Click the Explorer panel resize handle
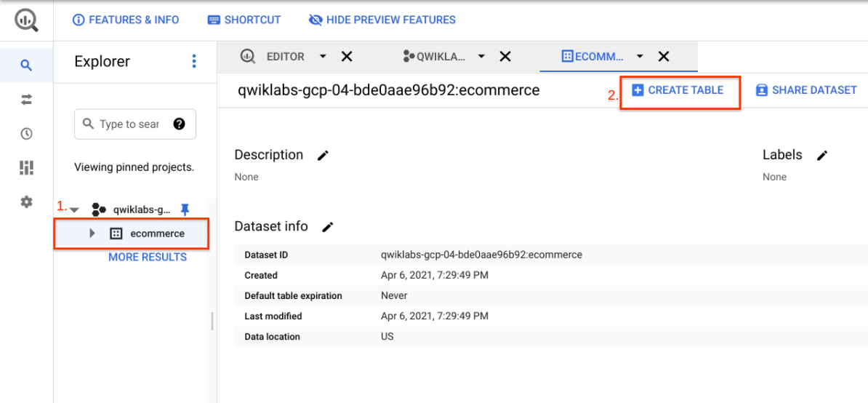The width and height of the screenshot is (868, 403). point(212,321)
